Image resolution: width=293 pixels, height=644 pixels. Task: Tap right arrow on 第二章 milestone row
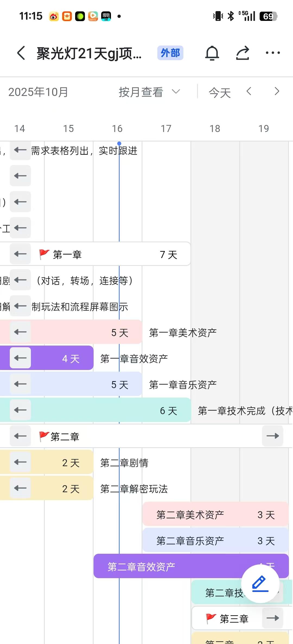272,436
